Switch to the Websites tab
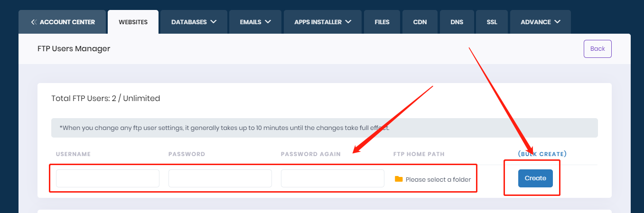 [x=133, y=22]
